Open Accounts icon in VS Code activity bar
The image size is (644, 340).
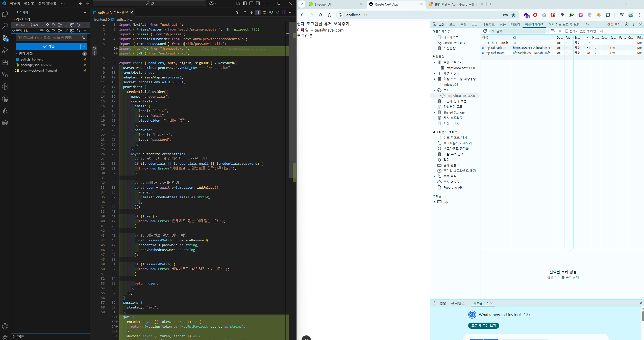pyautogui.click(x=5, y=326)
